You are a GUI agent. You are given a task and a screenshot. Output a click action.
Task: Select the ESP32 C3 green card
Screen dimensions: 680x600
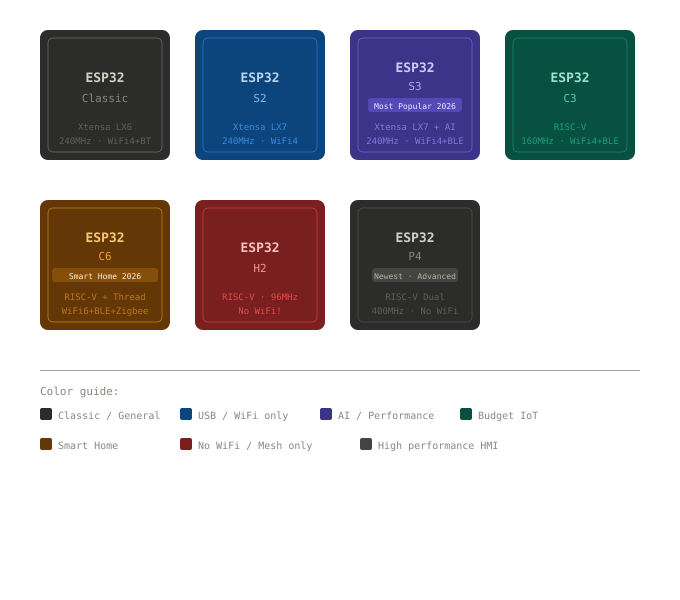tap(570, 95)
